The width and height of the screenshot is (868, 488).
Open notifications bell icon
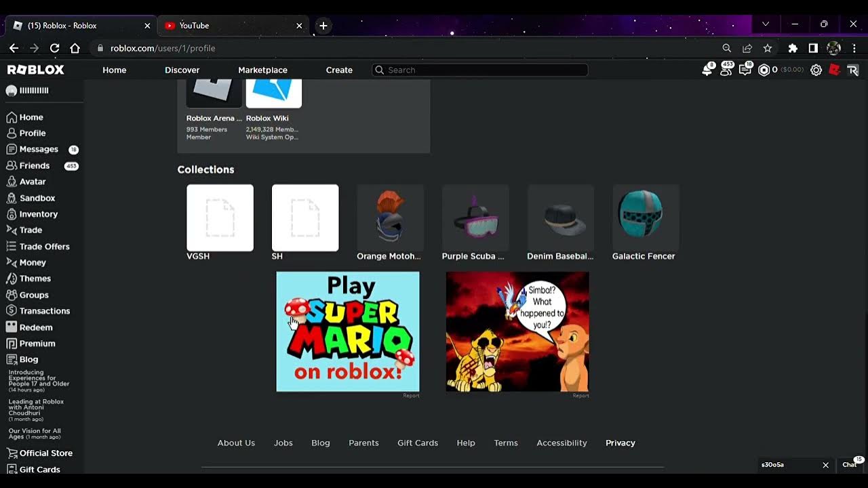(707, 70)
